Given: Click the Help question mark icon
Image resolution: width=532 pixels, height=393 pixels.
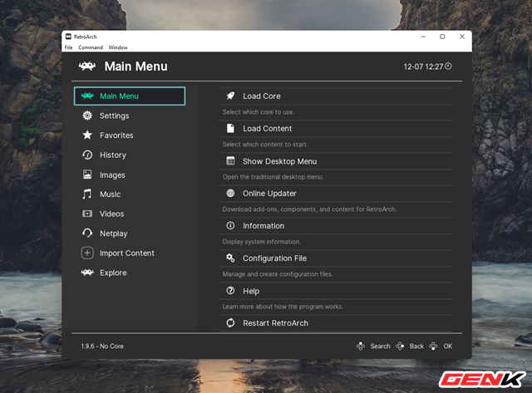Looking at the screenshot, I should 230,291.
